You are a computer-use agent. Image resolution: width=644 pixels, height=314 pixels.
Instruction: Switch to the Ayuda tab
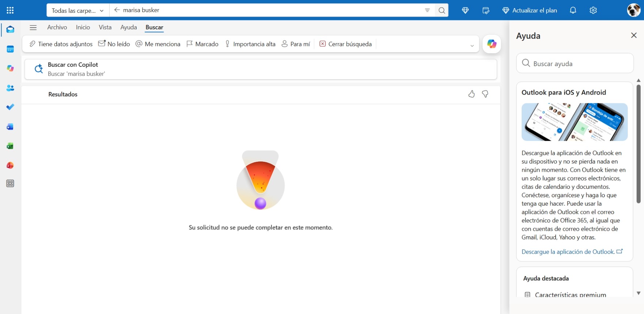(x=129, y=27)
